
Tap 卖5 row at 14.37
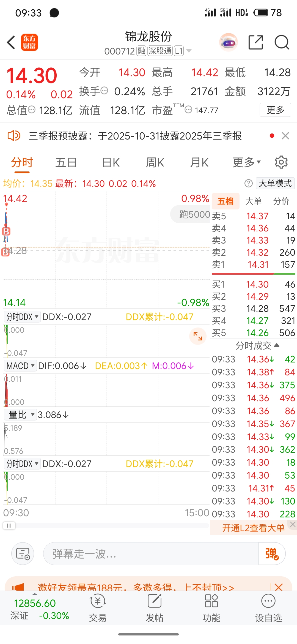pyautogui.click(x=253, y=216)
